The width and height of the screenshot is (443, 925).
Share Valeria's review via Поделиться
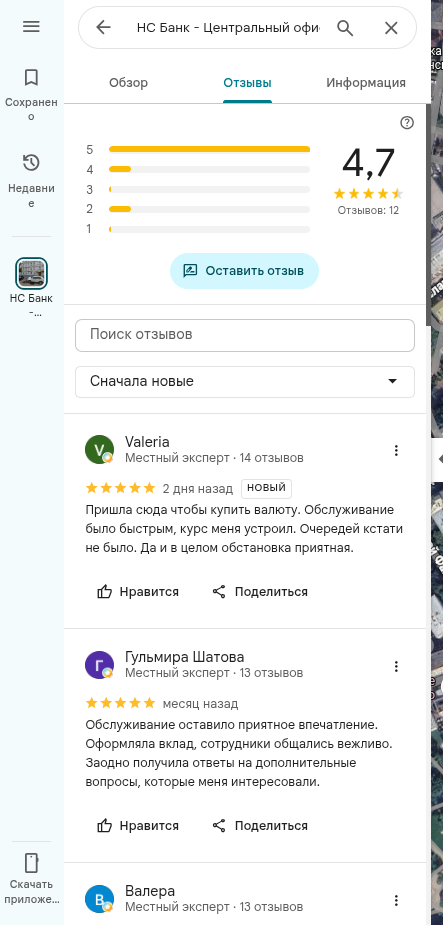point(260,592)
